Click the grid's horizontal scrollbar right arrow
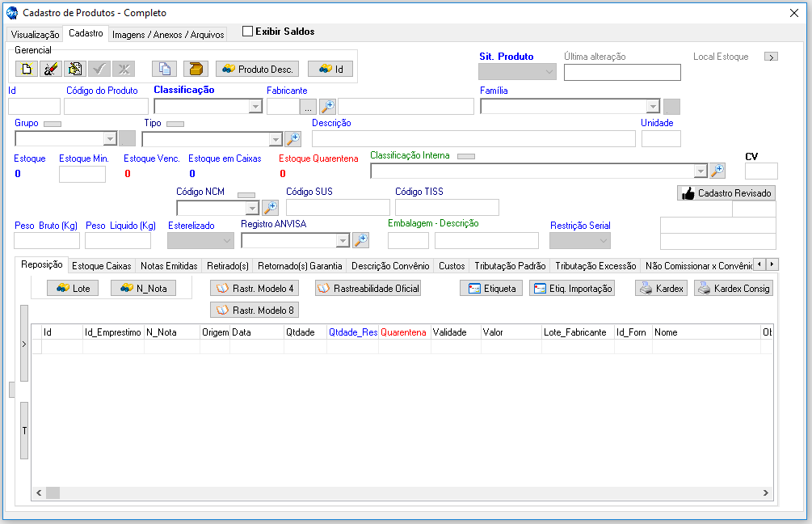 click(766, 492)
